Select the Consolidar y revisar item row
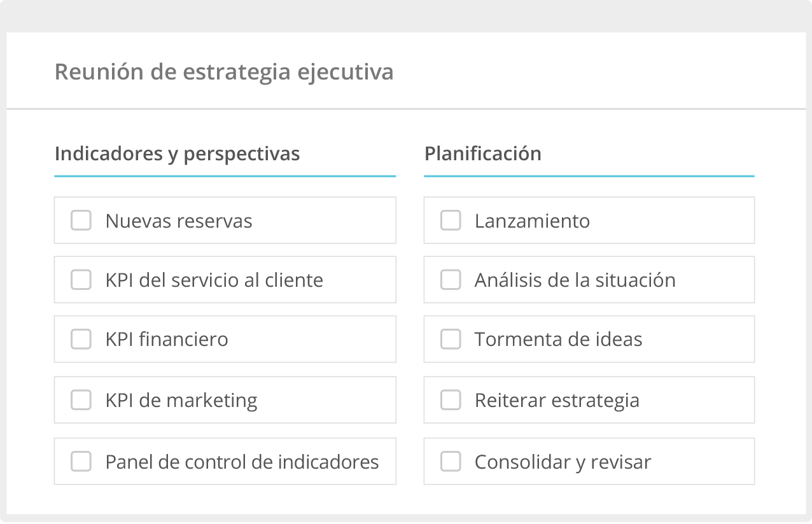812x524 pixels. tap(562, 462)
